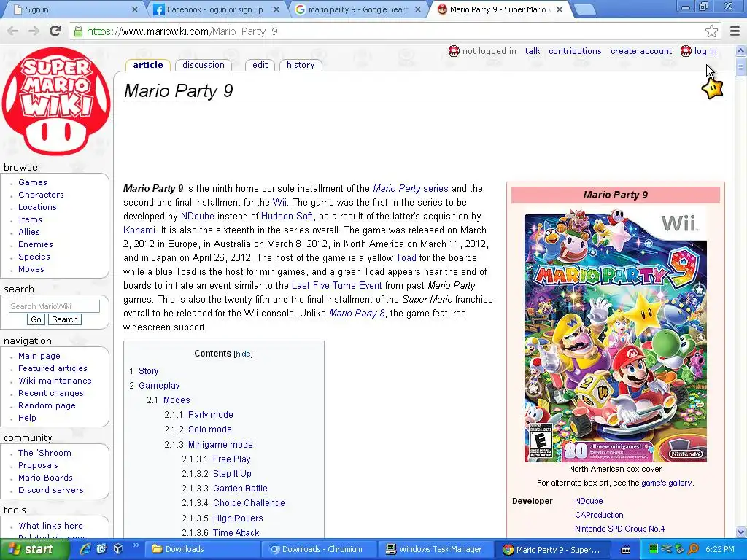Switch to Downloads - Chromium taskbar button
The image size is (747, 560).
tap(320, 550)
